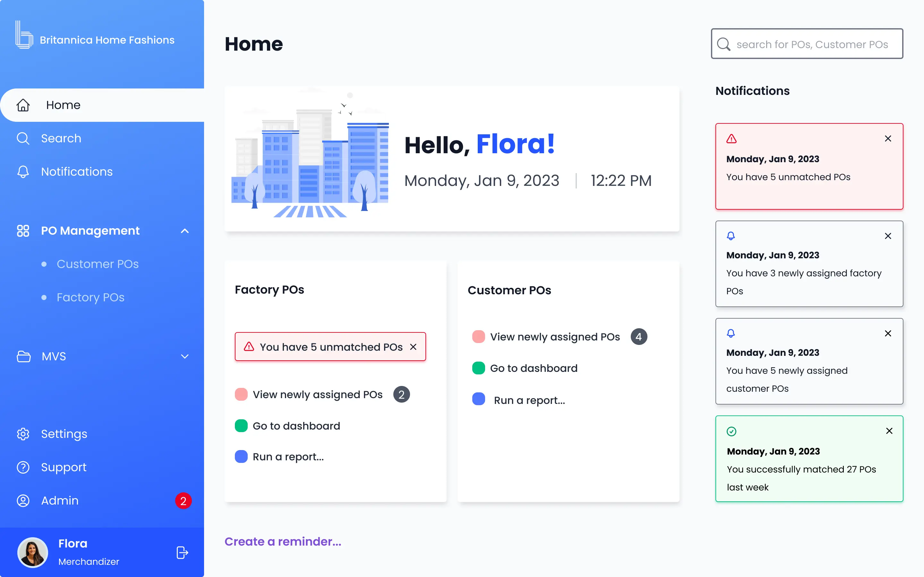This screenshot has width=924, height=577.
Task: Click the Settings gear icon
Action: click(x=24, y=433)
